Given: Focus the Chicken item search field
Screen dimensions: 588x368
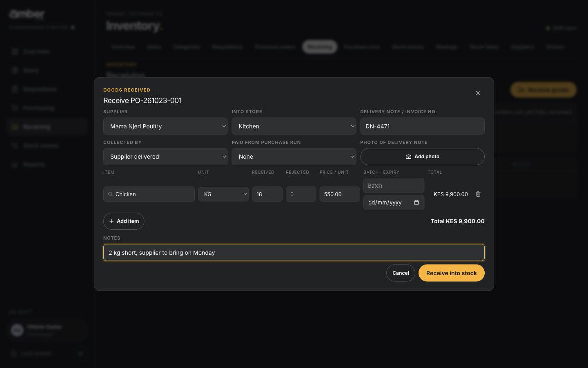Looking at the screenshot, I should pyautogui.click(x=149, y=194).
